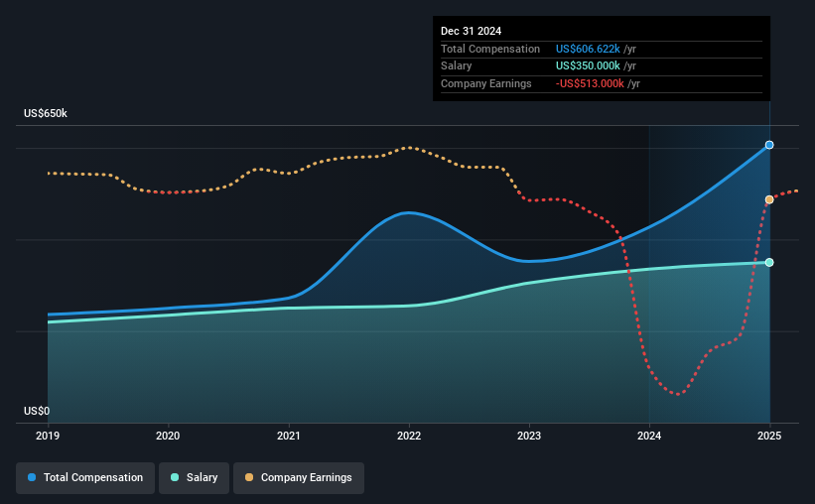Click the US$0 y-axis label
The height and width of the screenshot is (504, 815).
point(37,411)
